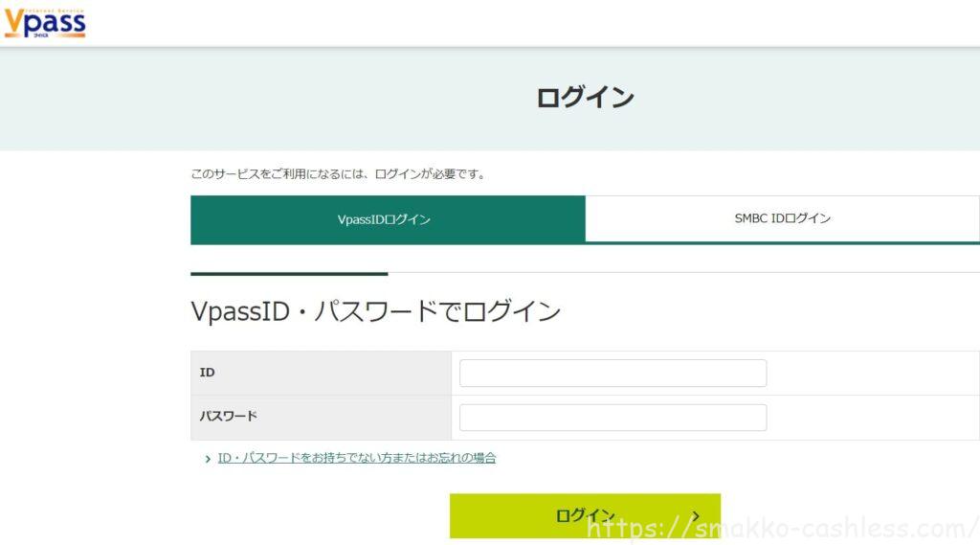The height and width of the screenshot is (545, 980).
Task: Focus the ID text input field
Action: click(612, 374)
